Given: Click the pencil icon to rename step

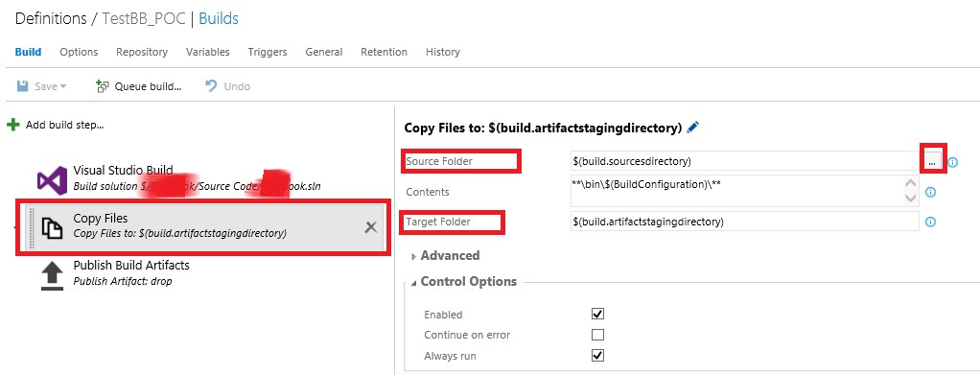Looking at the screenshot, I should click(692, 128).
